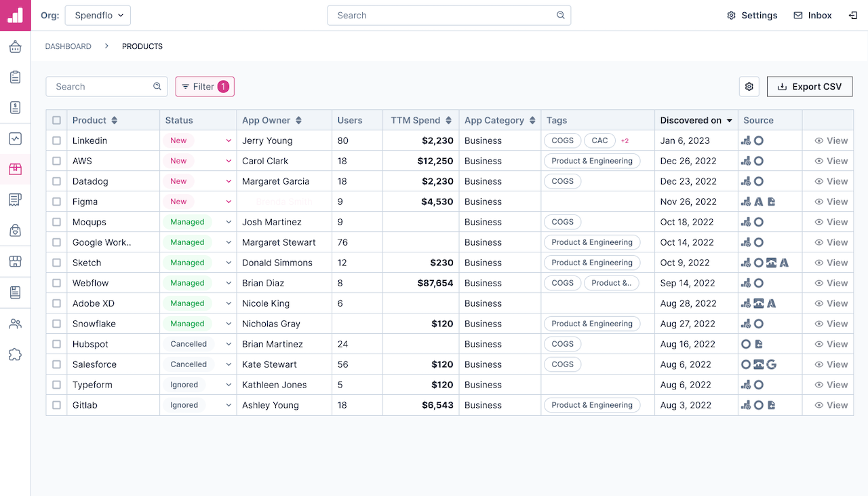The image size is (868, 496).
Task: Open the Inbox
Action: coord(812,16)
